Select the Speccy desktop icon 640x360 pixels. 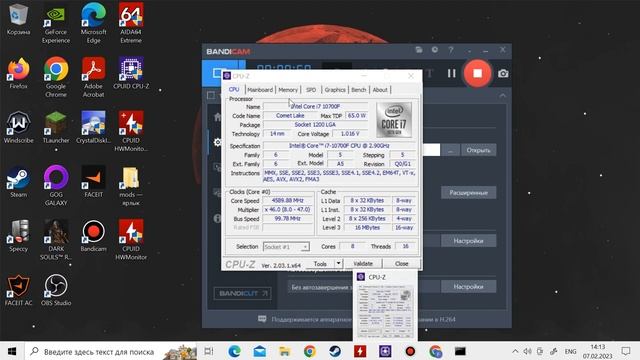click(x=18, y=236)
